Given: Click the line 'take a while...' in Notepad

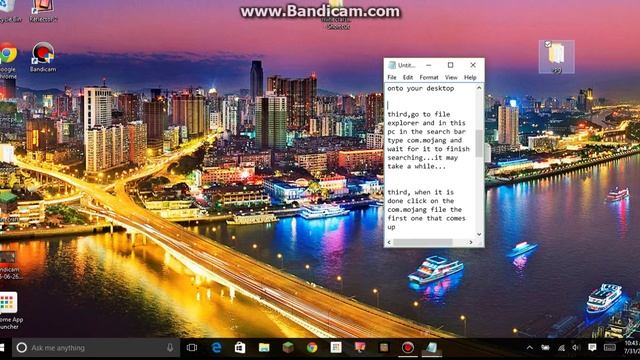Looking at the screenshot, I should click(x=416, y=166).
